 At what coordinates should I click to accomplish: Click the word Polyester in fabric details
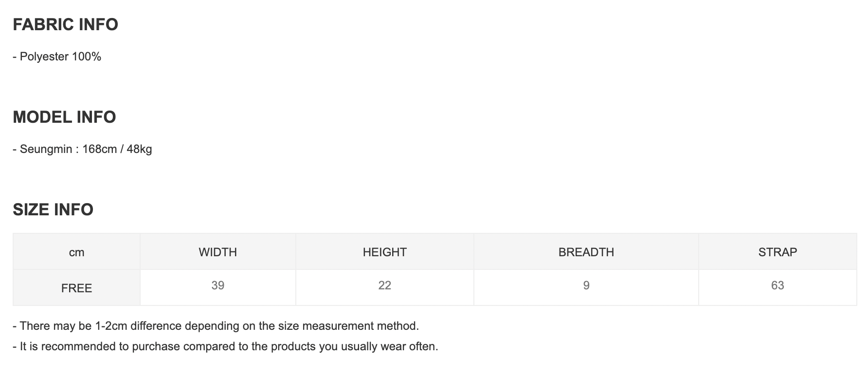44,57
